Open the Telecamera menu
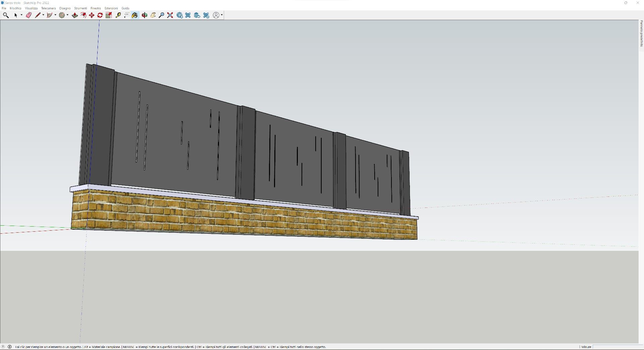 [48, 8]
